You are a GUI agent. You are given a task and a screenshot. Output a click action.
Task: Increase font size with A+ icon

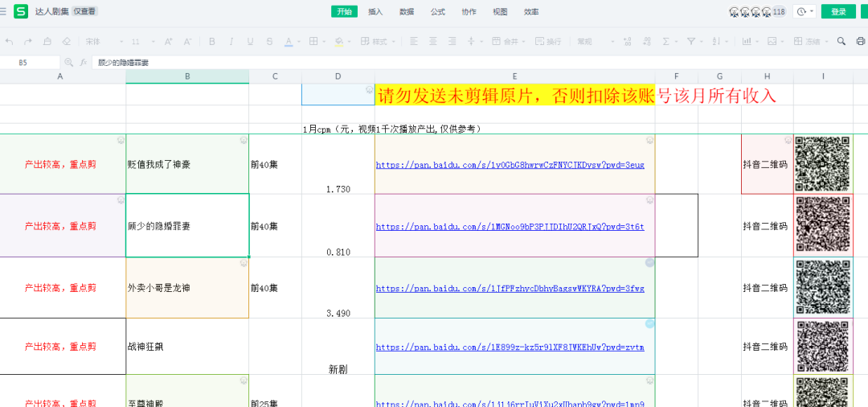(x=169, y=42)
